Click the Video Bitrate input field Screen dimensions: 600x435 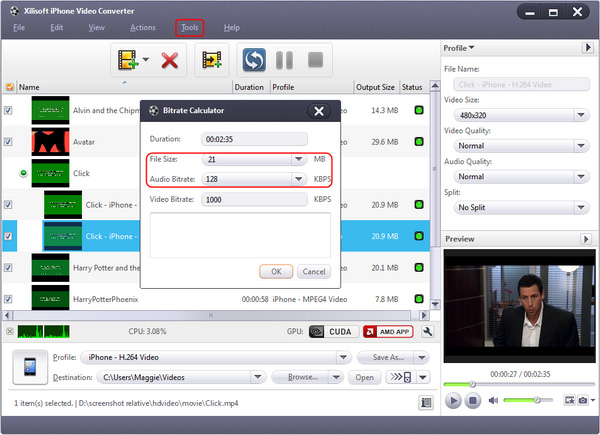pos(254,199)
